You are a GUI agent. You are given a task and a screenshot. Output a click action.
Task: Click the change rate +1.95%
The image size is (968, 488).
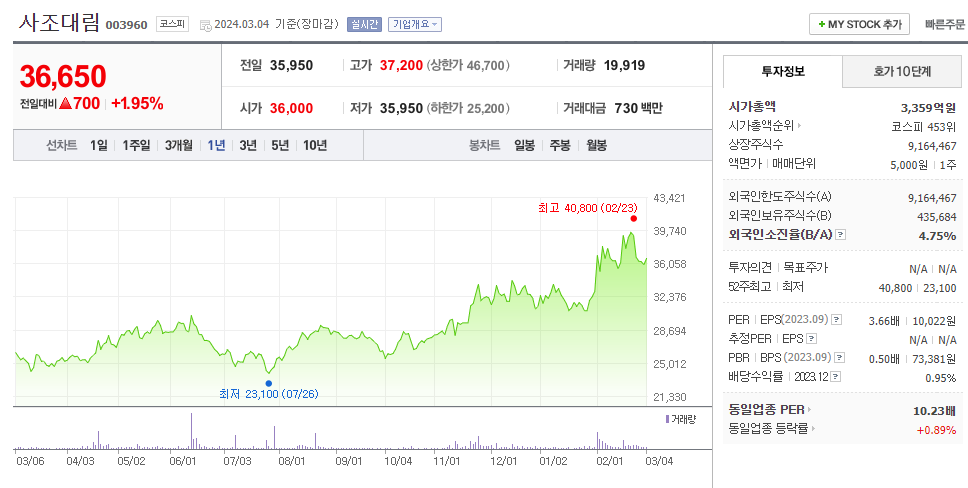click(x=137, y=104)
